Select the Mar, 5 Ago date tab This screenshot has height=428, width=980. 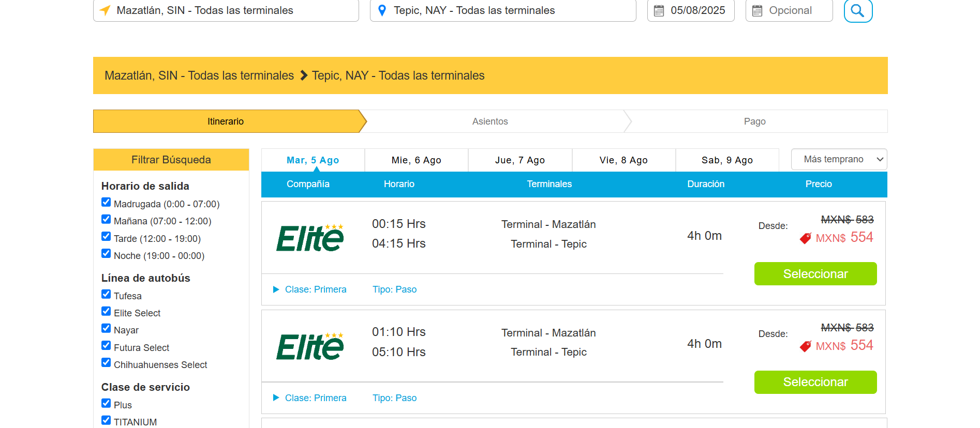313,160
